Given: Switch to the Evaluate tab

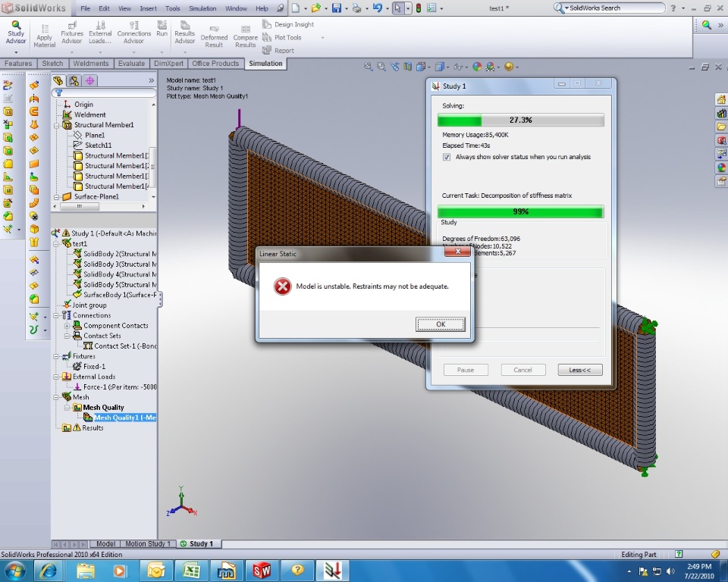Looking at the screenshot, I should [x=131, y=64].
